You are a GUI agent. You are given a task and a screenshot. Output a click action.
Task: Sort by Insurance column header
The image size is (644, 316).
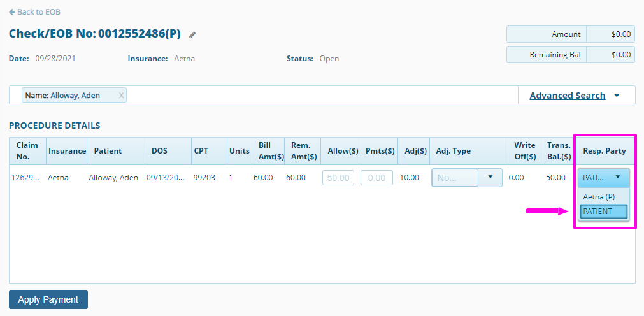[x=67, y=151]
